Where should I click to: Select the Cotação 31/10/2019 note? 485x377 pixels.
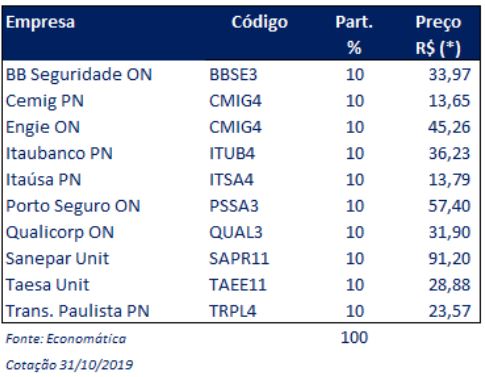click(x=69, y=365)
